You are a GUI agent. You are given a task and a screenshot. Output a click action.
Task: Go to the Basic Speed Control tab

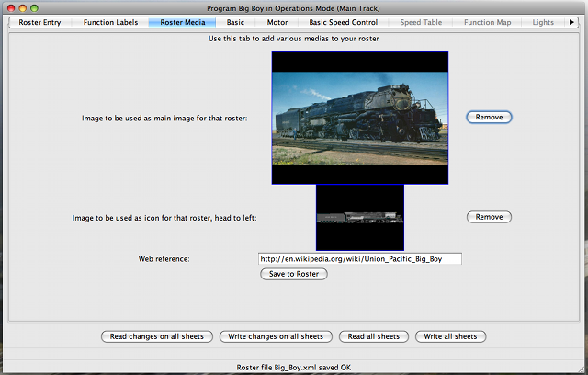point(343,22)
